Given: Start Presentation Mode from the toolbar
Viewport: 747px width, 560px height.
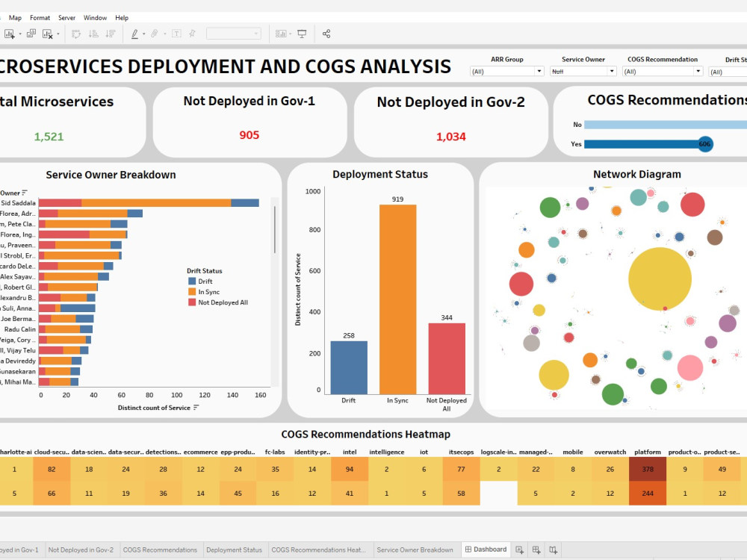Looking at the screenshot, I should (302, 34).
